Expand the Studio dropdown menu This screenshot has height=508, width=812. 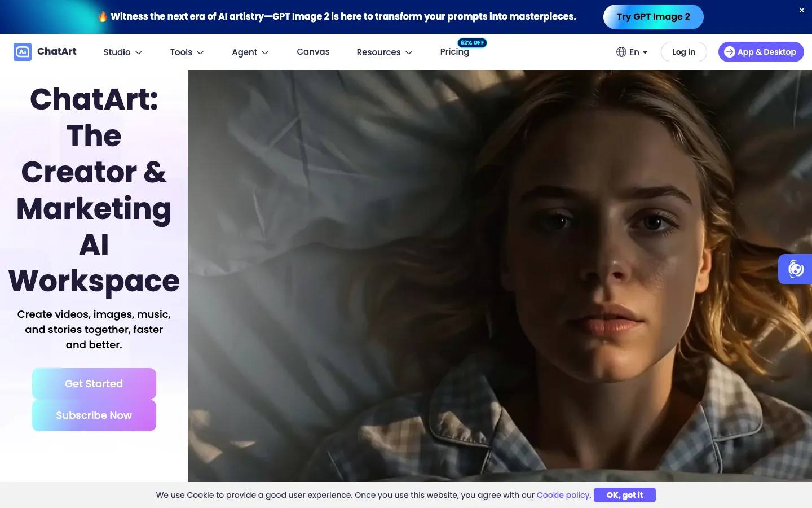[x=123, y=52]
